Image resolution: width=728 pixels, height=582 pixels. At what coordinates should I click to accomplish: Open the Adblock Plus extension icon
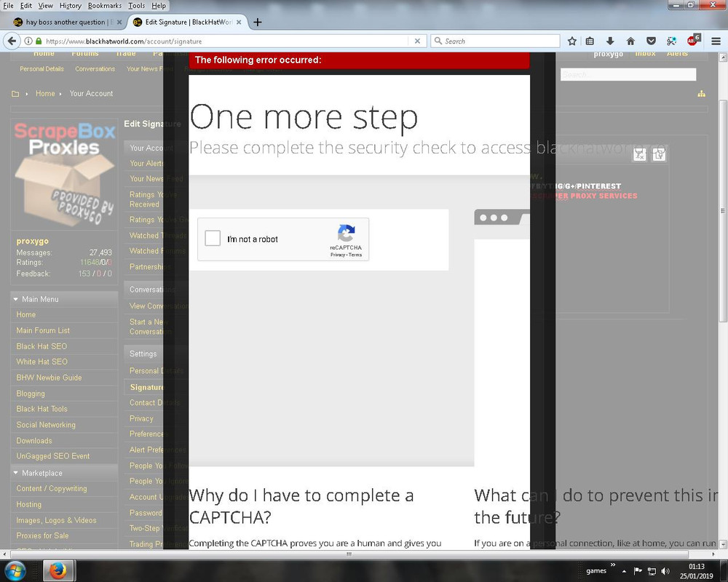click(x=693, y=41)
